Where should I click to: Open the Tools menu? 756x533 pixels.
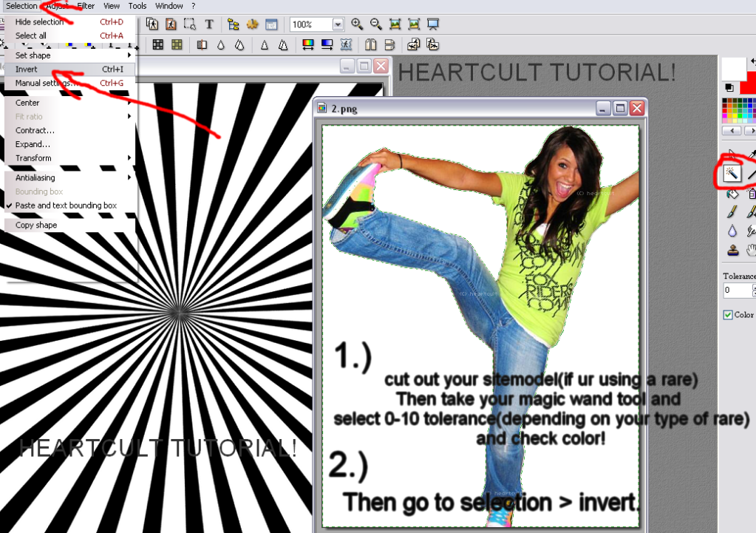click(137, 6)
